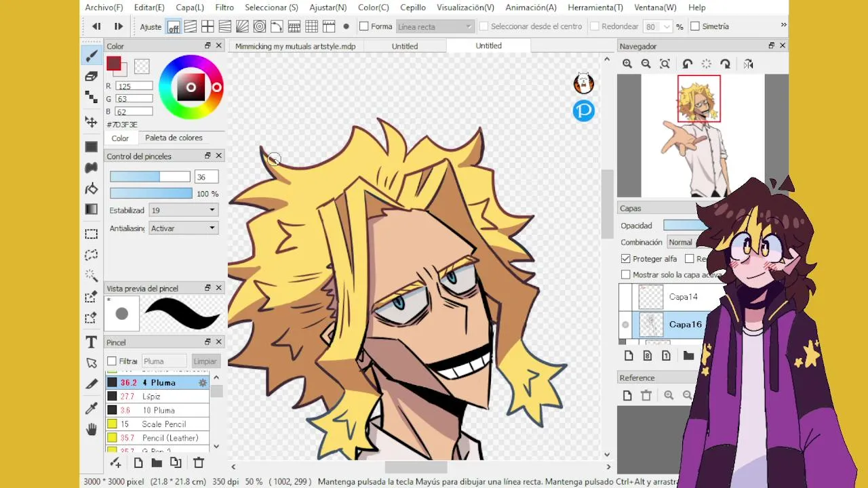The image size is (868, 488).
Task: Expand toolbar overflow chevron at right
Action: [783, 25]
